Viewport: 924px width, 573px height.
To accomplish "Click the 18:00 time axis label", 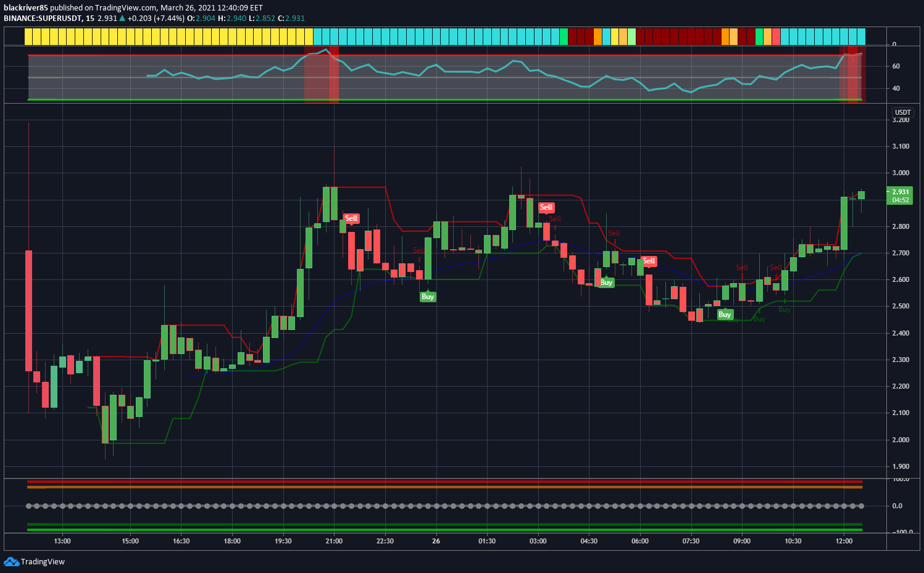I will point(232,541).
